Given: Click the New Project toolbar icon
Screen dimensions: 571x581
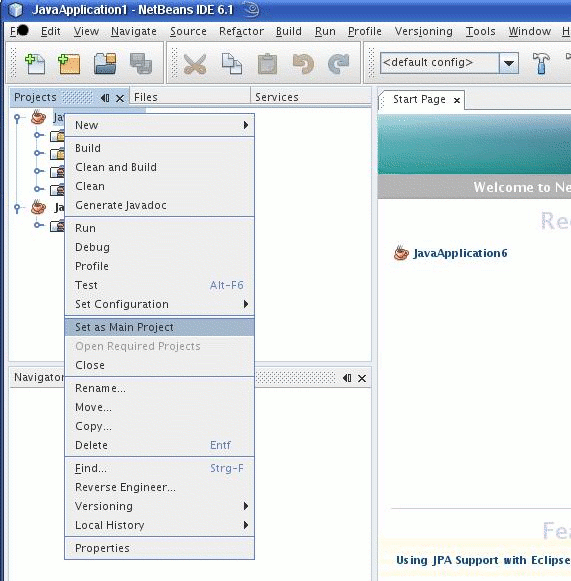Looking at the screenshot, I should click(x=69, y=64).
